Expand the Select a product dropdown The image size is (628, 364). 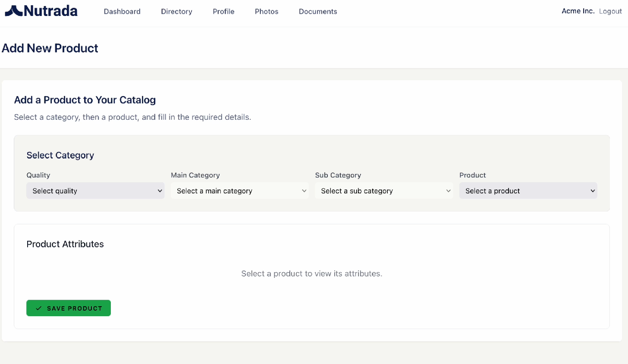[x=528, y=191]
